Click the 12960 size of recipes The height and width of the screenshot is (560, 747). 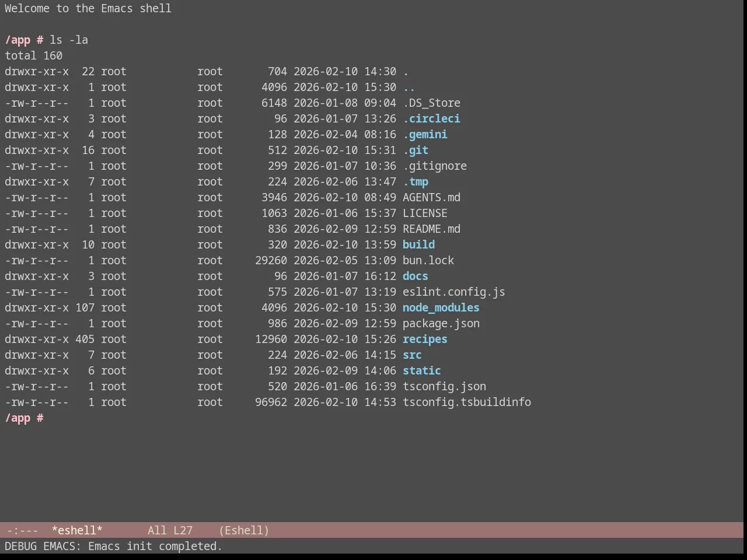271,339
